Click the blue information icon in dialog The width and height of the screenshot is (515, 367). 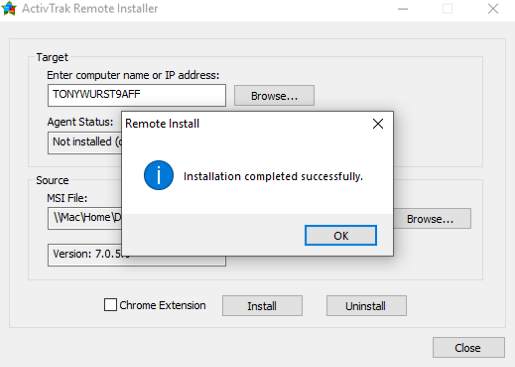[x=159, y=175]
